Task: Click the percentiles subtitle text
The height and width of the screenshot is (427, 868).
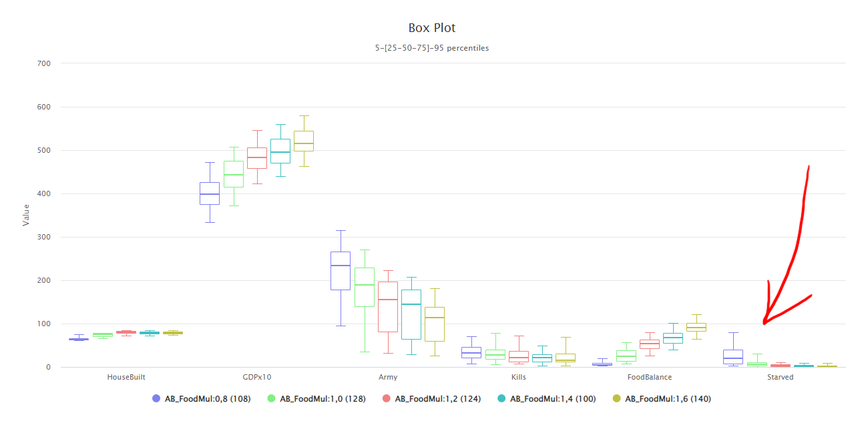Action: click(432, 48)
